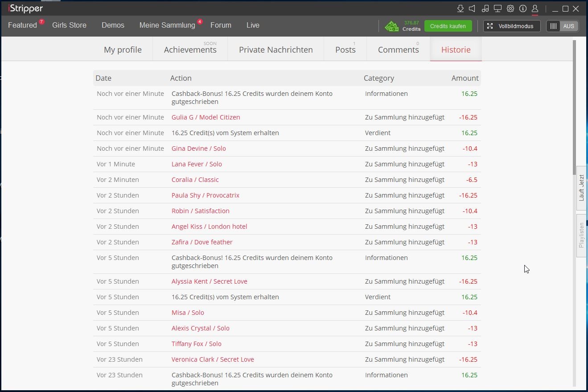Click the -13 amount for Tiffany Fox

point(473,344)
